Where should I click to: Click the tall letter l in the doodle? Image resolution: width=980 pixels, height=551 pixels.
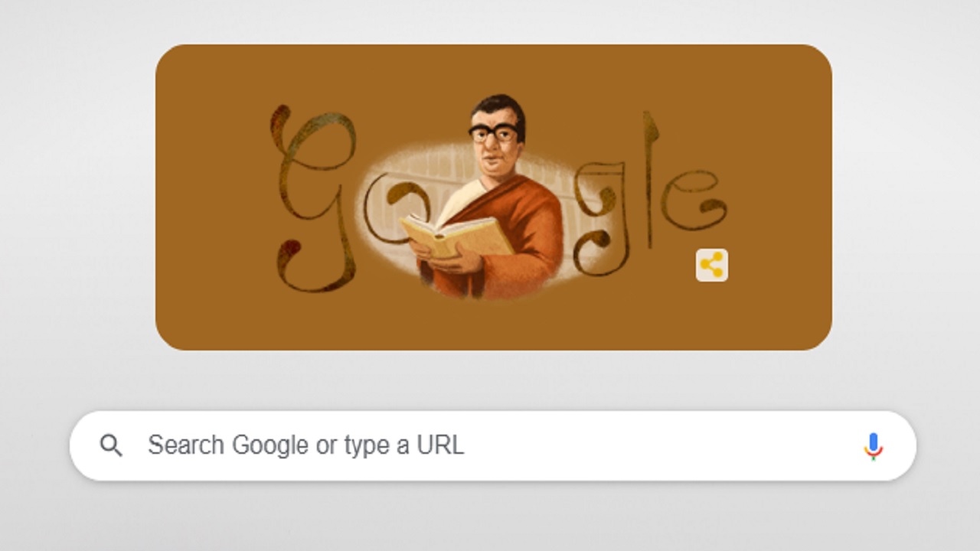point(650,180)
